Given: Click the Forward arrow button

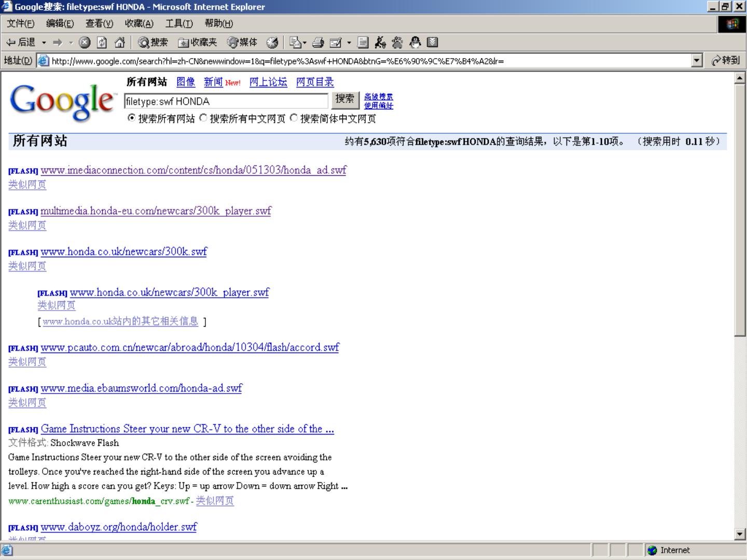Looking at the screenshot, I should pyautogui.click(x=58, y=43).
